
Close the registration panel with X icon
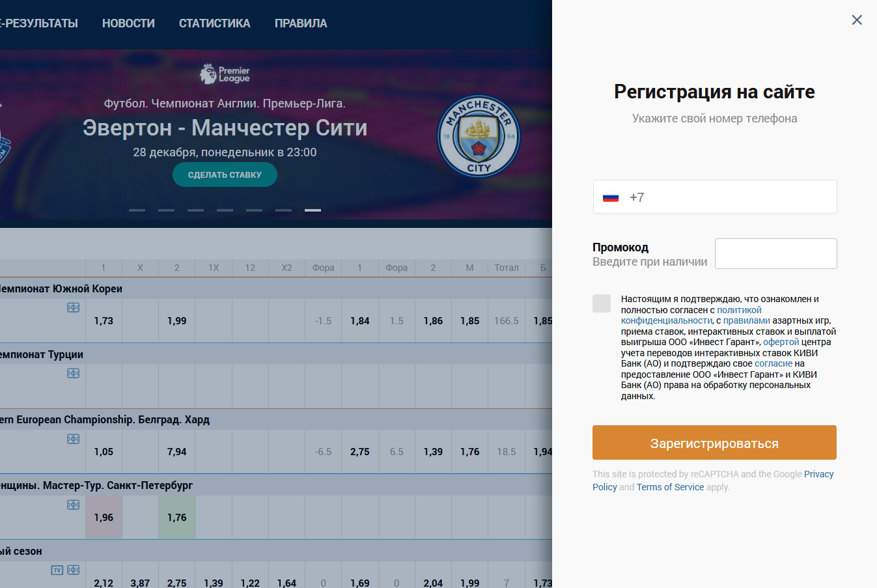(x=857, y=20)
